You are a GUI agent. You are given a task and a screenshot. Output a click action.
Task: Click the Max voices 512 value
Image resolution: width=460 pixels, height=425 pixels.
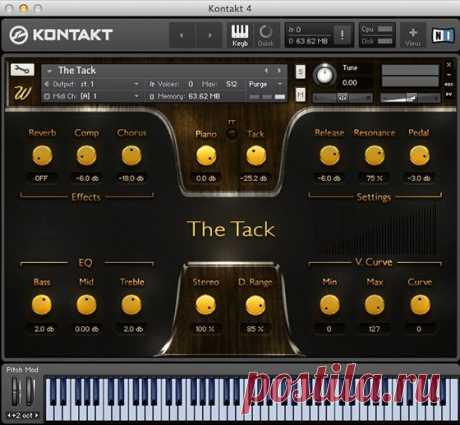[x=231, y=84]
